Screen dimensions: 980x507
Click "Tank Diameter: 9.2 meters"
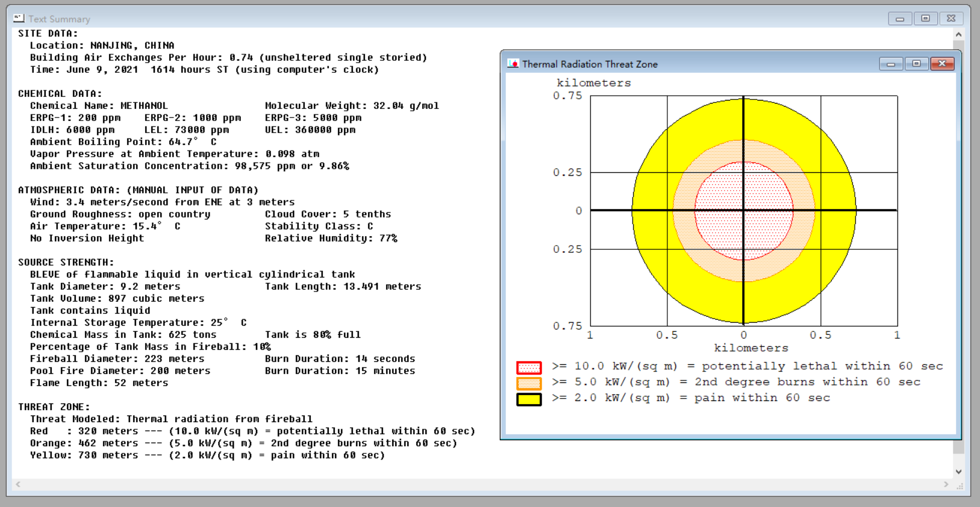click(105, 287)
